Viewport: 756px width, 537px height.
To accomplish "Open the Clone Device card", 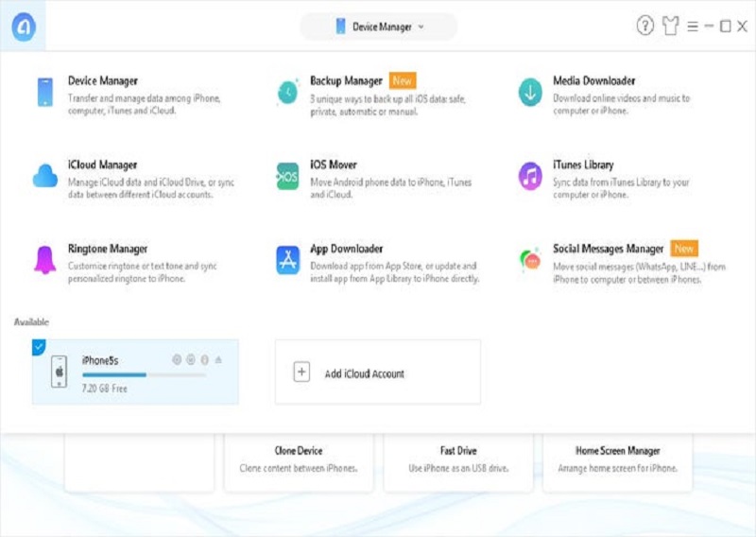I will coord(299,462).
